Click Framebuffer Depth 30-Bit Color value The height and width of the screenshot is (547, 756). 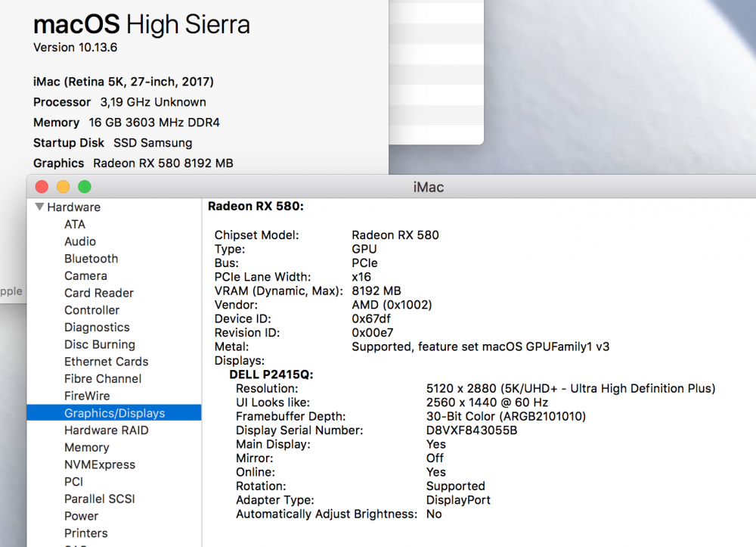coord(507,416)
